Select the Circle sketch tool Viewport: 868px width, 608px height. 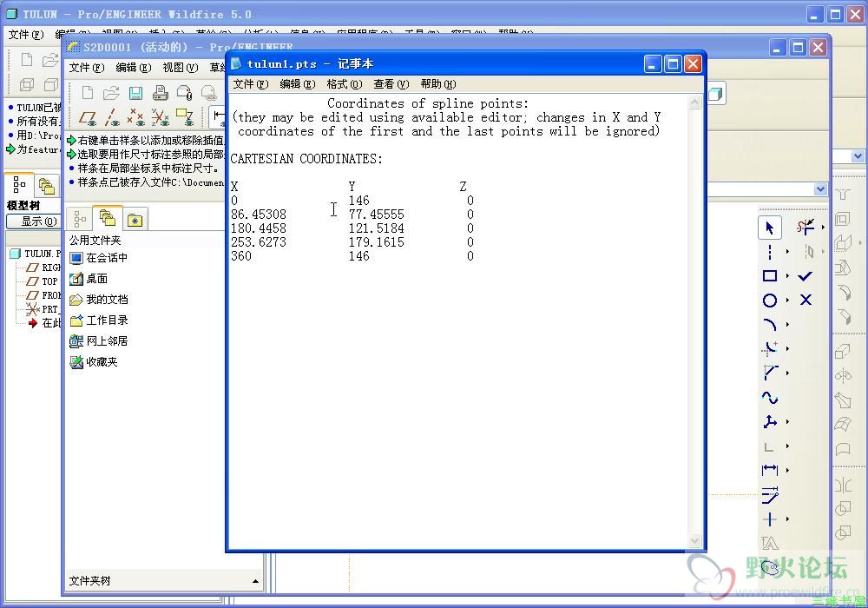point(769,301)
